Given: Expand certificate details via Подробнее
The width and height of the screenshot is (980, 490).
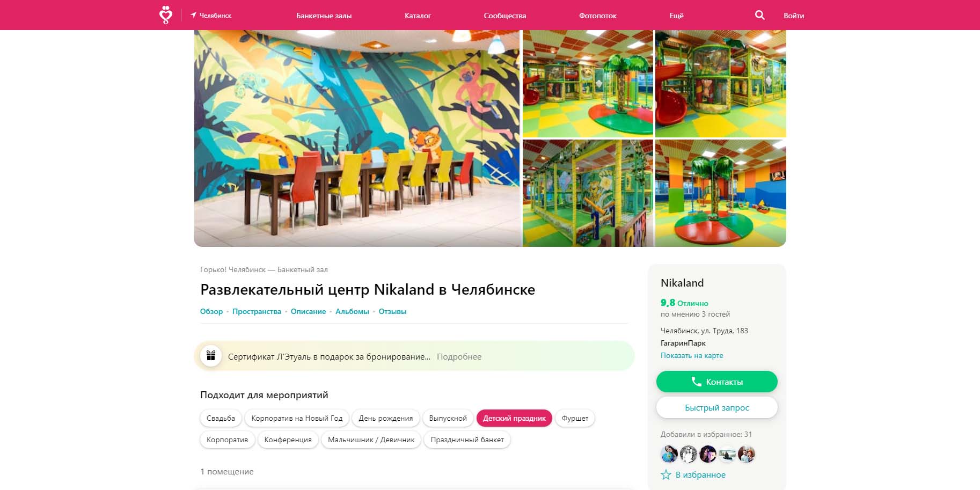Looking at the screenshot, I should 459,356.
